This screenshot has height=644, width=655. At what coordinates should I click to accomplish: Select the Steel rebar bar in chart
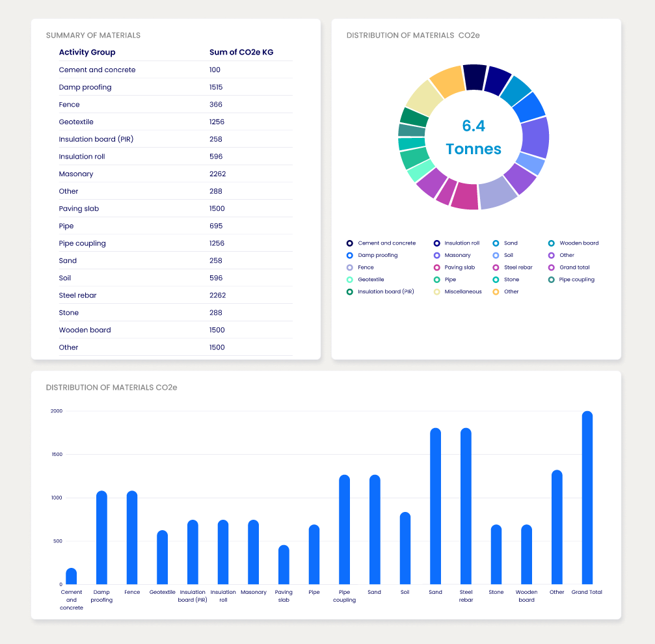click(466, 506)
